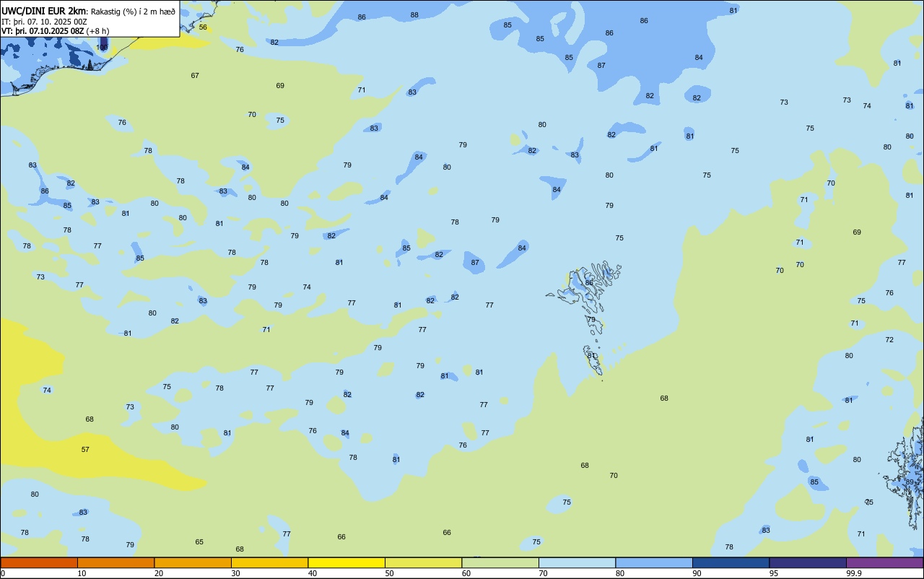Click the 30–40 golden legend swatch
This screenshot has height=579, width=924.
pyautogui.click(x=269, y=562)
